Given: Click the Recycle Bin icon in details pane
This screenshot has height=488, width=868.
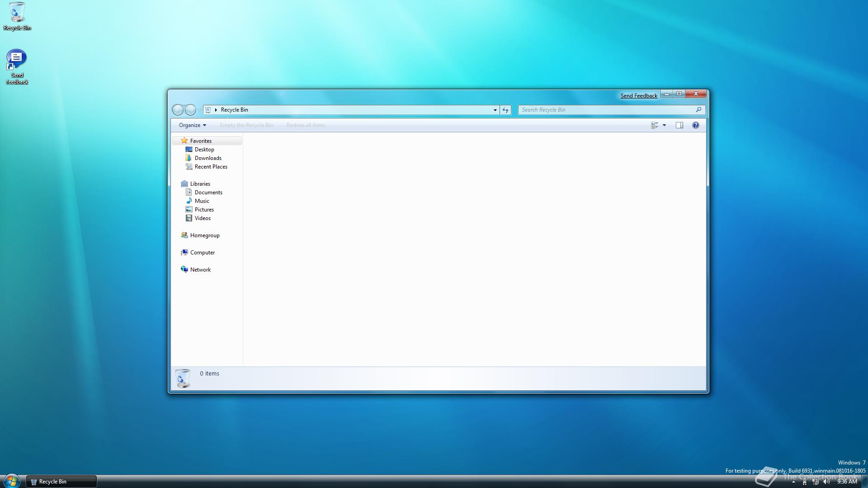Looking at the screenshot, I should [x=183, y=379].
